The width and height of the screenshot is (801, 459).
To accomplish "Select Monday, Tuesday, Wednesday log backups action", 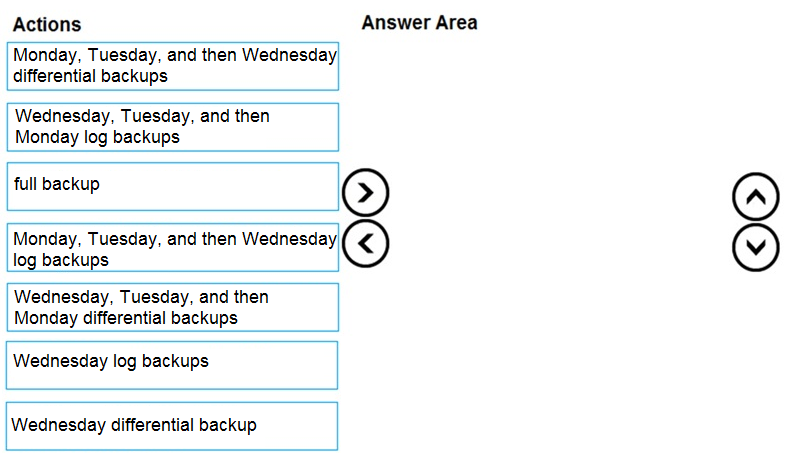I will click(x=173, y=248).
